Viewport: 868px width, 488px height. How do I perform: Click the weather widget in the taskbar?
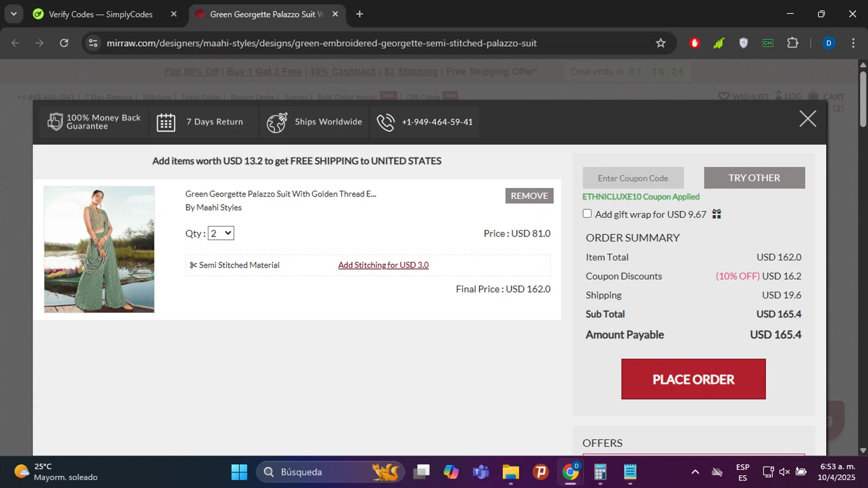click(x=56, y=472)
